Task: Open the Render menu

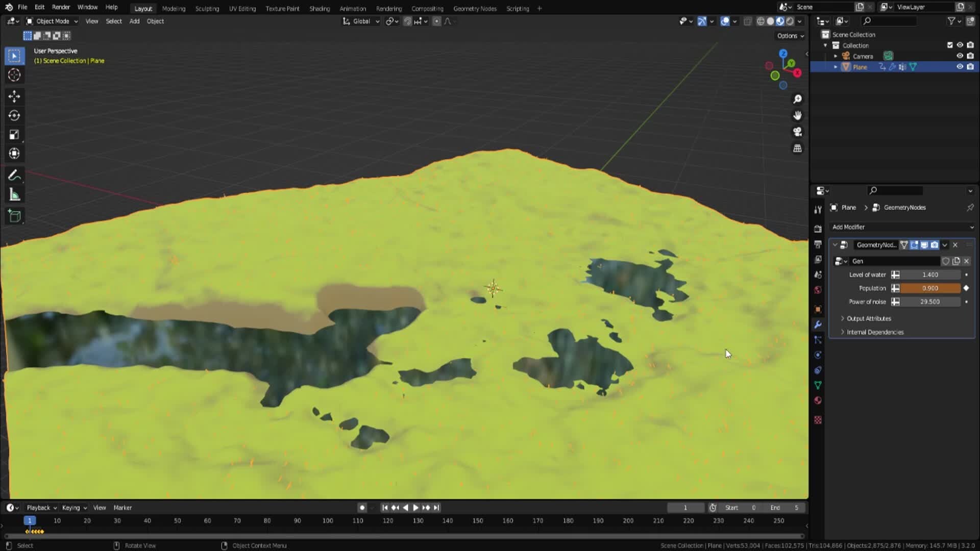Action: (61, 7)
